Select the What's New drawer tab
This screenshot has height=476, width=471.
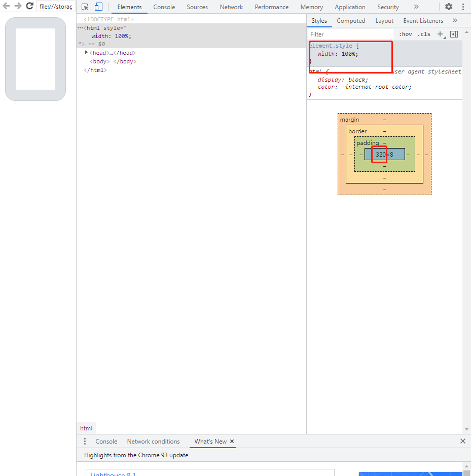[x=210, y=441]
